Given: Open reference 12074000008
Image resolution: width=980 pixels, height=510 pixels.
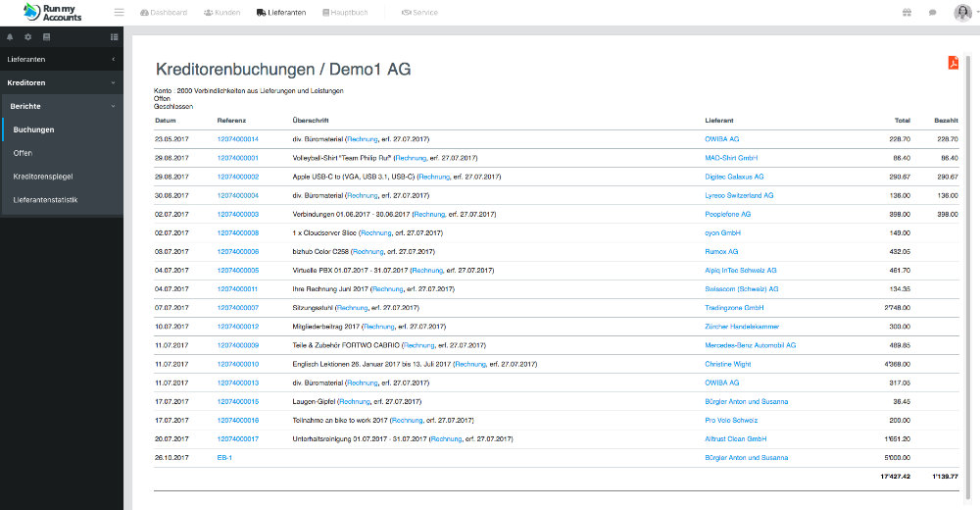Looking at the screenshot, I should [x=237, y=232].
